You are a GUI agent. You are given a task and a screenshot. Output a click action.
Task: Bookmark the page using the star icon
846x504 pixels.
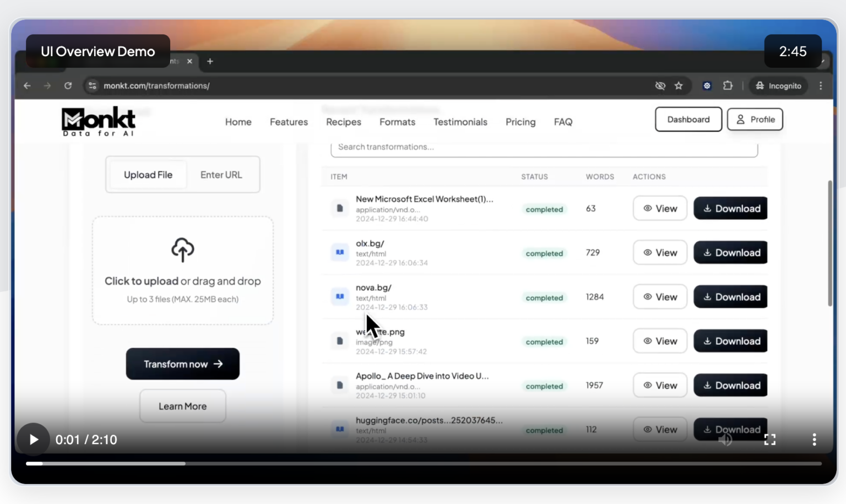(679, 85)
